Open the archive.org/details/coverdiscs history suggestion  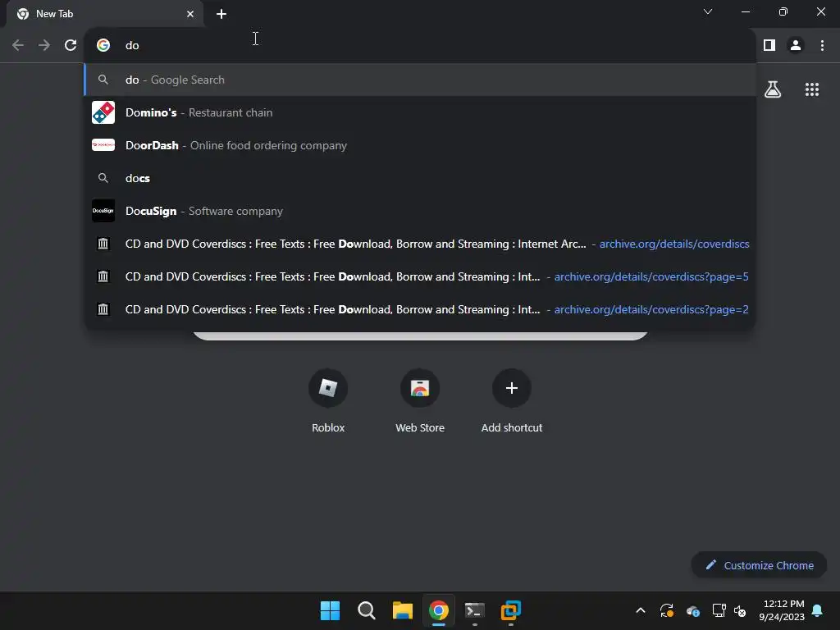tap(420, 244)
